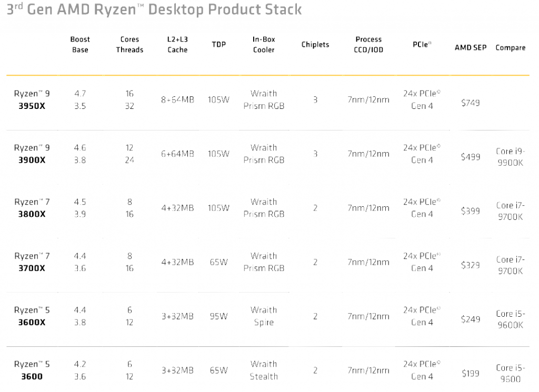Click the 16 / 32 cores threads cell
Screen dimensions: 539x392
[129, 99]
